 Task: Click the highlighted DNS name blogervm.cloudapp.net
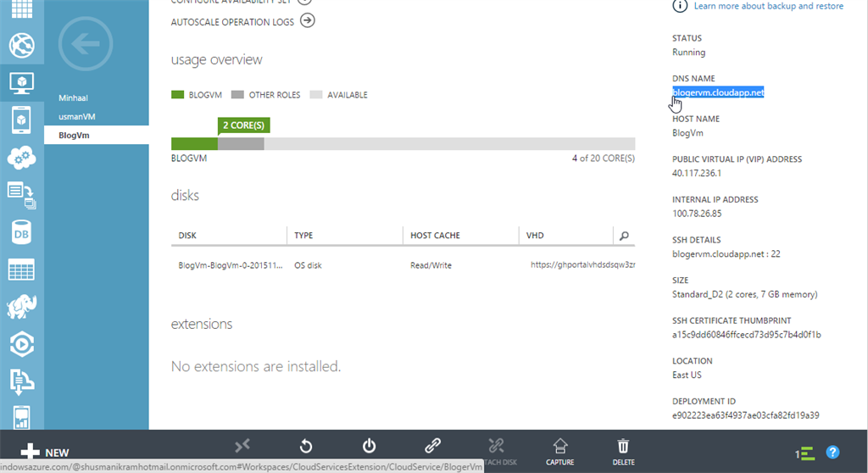718,92
